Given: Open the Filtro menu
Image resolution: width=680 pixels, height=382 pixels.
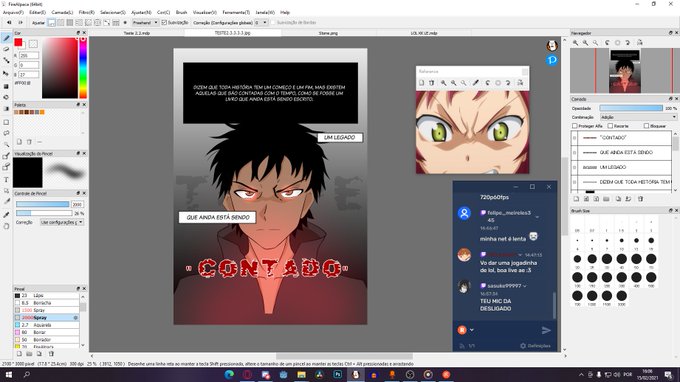Looking at the screenshot, I should point(86,13).
